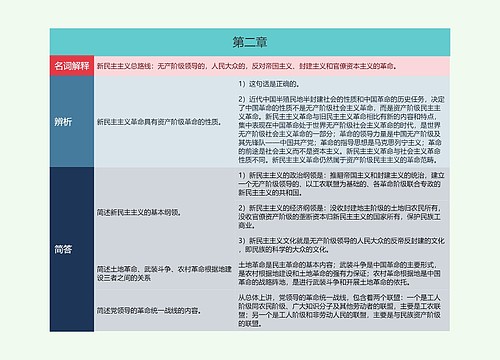Click paragraph on 新民主主义文化

(x=341, y=245)
